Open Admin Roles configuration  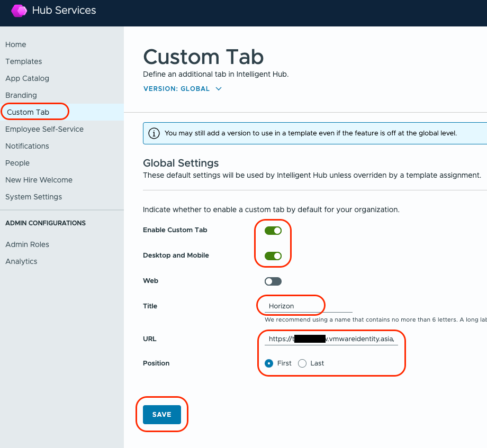27,244
